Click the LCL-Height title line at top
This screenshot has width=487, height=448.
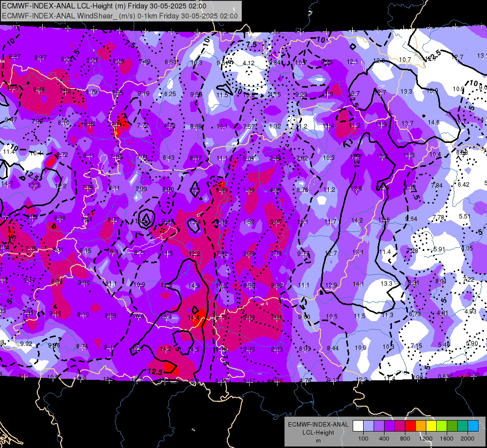(104, 6)
